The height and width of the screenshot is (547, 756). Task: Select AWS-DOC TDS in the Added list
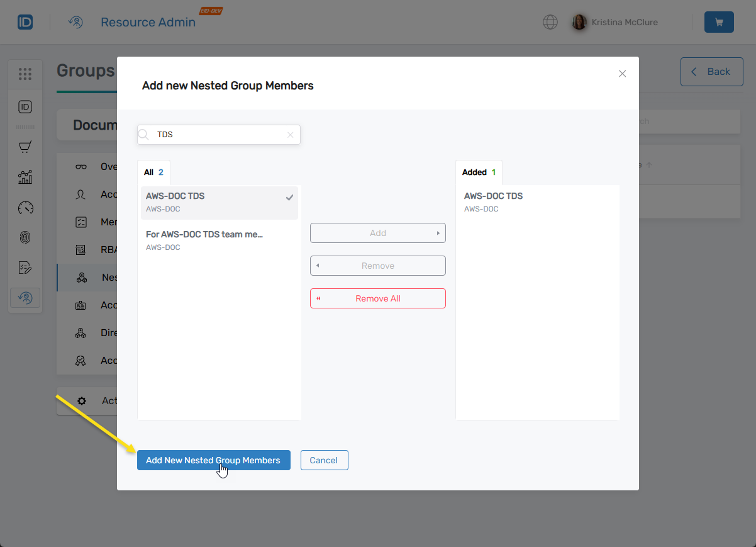(x=537, y=202)
